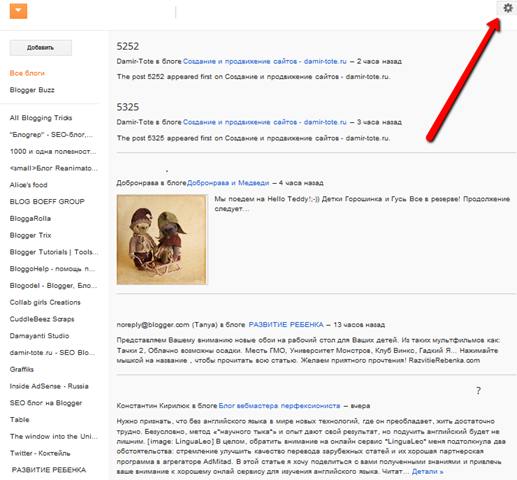Select BloggoHelp - помощь entry
Screen dimensions: 517x480
coord(52,269)
